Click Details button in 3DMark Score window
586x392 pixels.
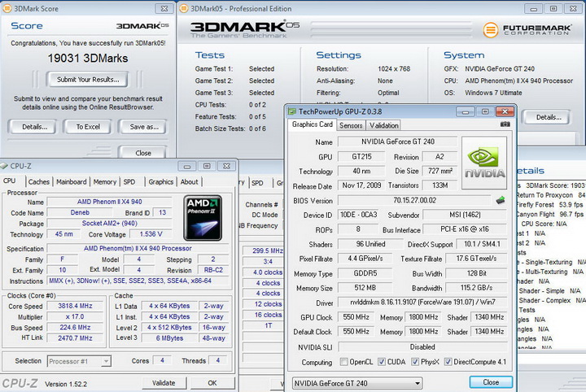click(x=34, y=127)
